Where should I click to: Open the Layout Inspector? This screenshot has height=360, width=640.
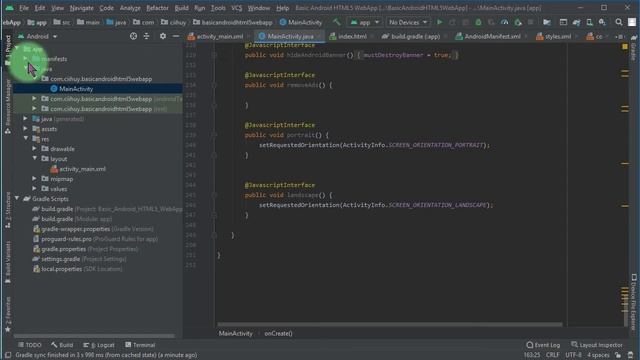[597, 345]
